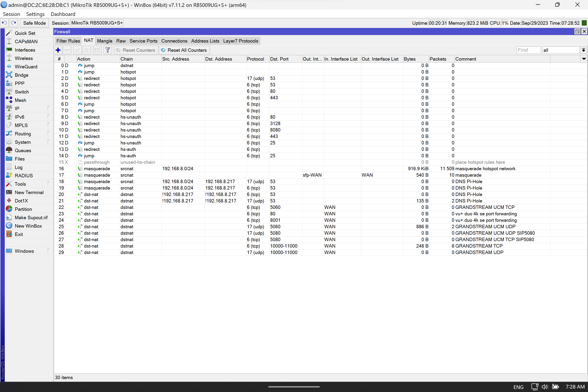Disable selected rule with X icon
588x392 pixels.
86,50
